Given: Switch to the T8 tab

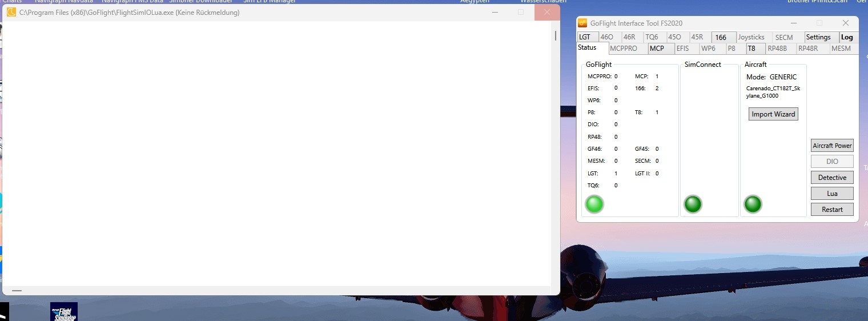Looking at the screenshot, I should coord(755,49).
